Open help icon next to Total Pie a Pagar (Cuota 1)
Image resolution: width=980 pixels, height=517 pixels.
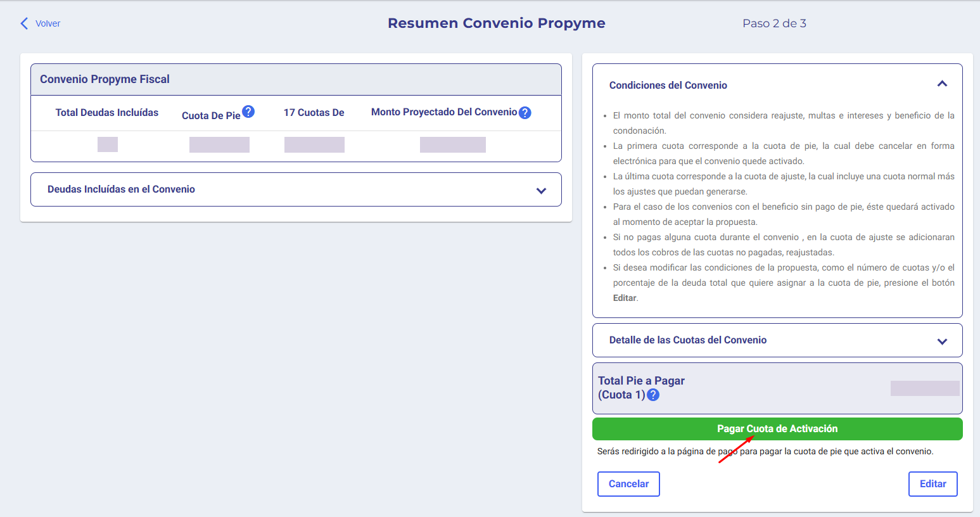[x=653, y=395]
